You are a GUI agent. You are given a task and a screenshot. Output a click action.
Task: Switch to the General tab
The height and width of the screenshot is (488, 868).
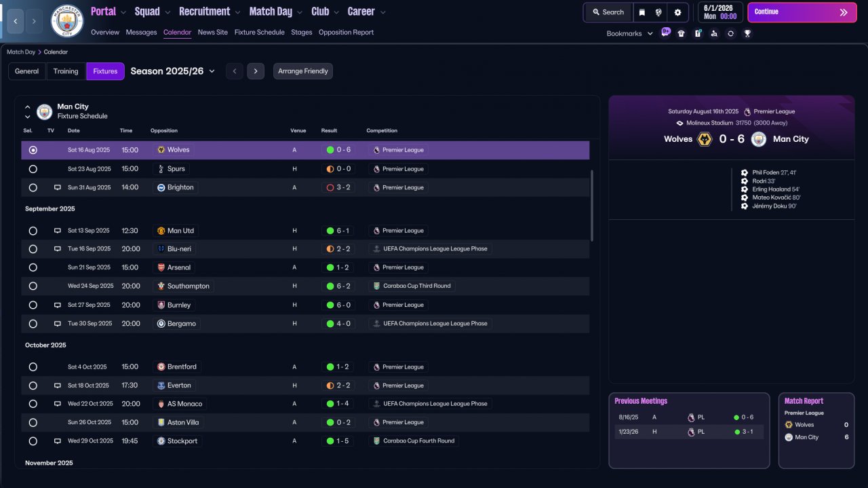pyautogui.click(x=27, y=71)
